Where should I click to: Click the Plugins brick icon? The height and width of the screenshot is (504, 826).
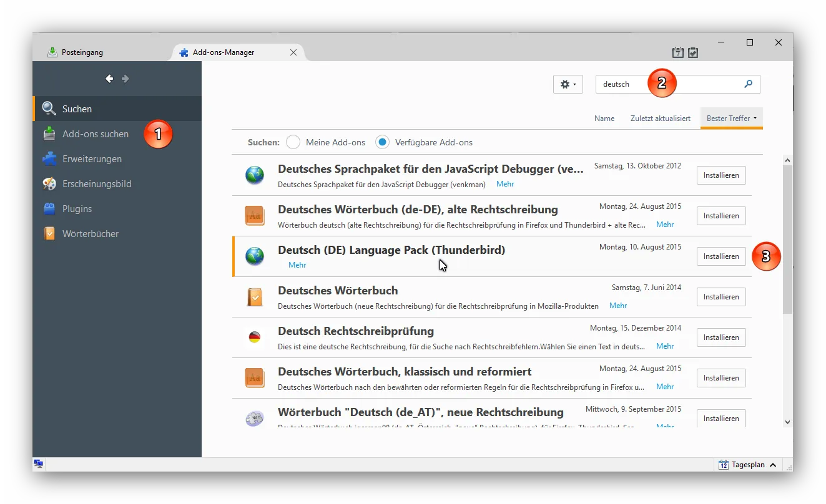tap(49, 208)
